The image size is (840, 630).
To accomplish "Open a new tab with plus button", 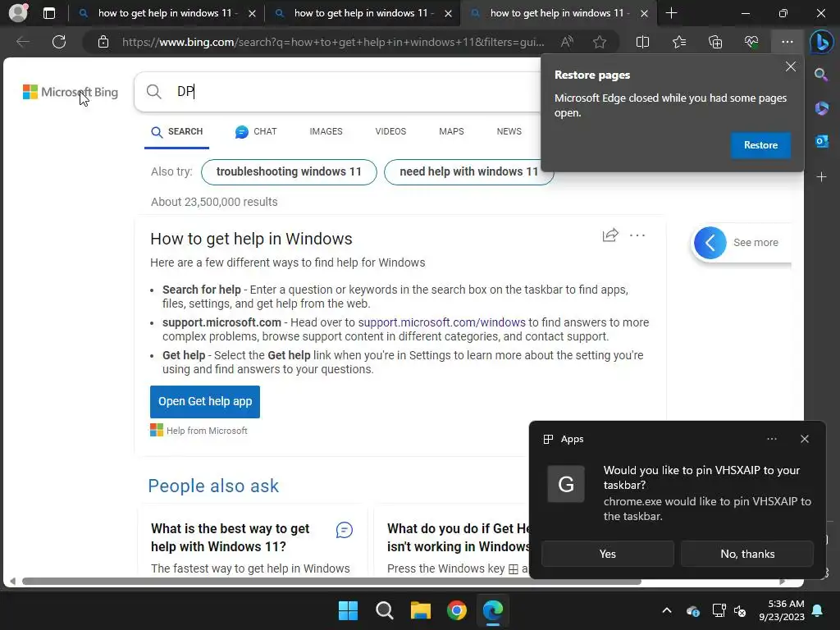I will 671,13.
